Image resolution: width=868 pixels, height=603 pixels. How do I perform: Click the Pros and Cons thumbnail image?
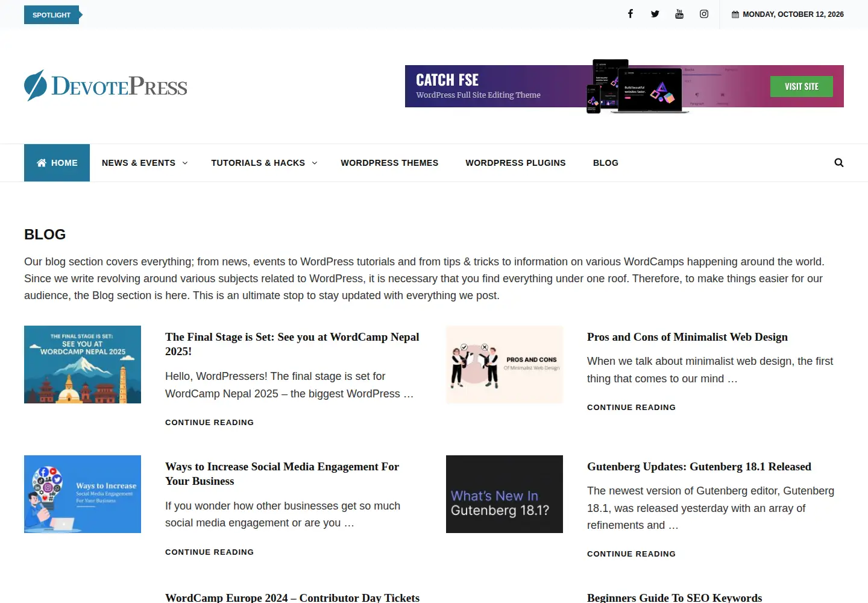505,364
